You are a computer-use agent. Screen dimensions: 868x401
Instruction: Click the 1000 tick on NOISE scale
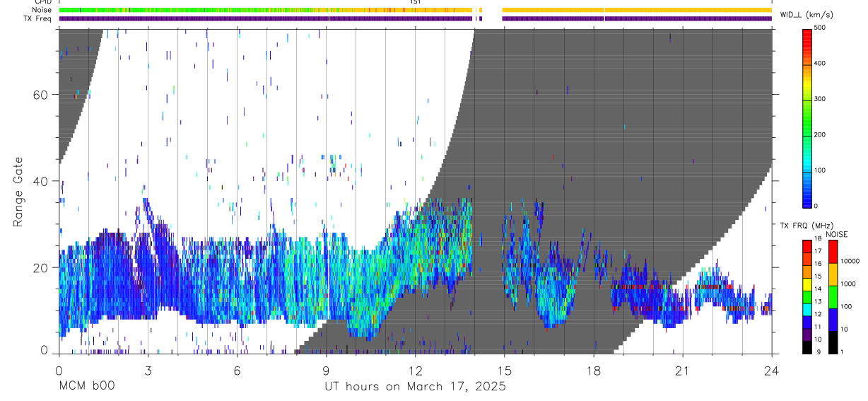[x=848, y=284]
